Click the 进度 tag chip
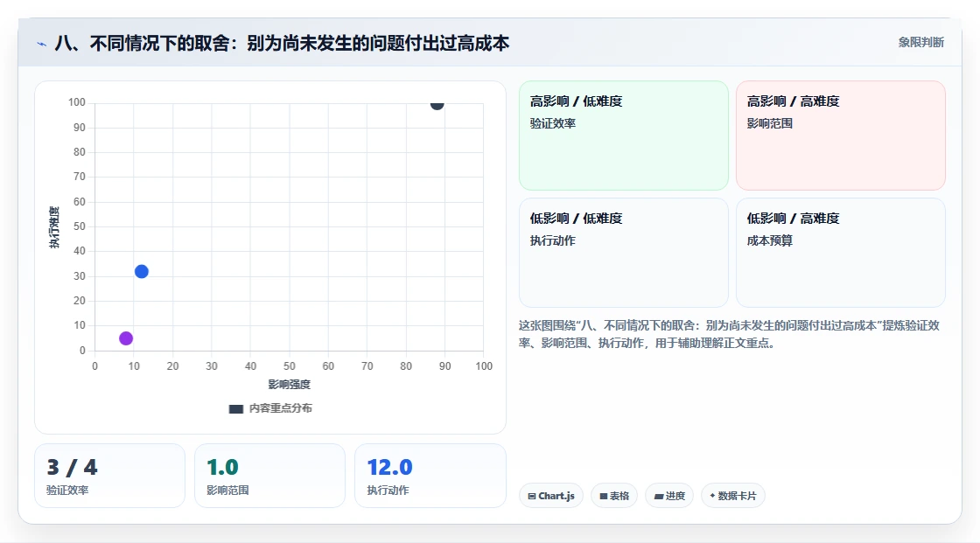The width and height of the screenshot is (980, 543). coord(669,496)
